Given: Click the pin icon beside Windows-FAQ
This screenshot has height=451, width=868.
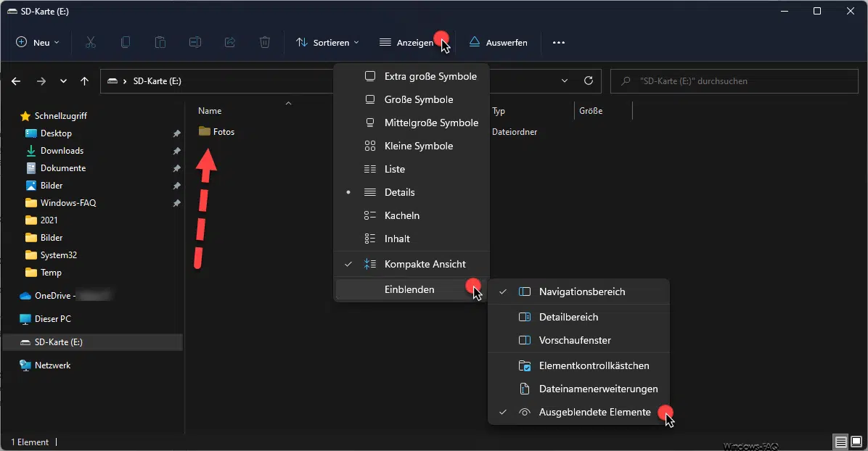Looking at the screenshot, I should point(176,203).
